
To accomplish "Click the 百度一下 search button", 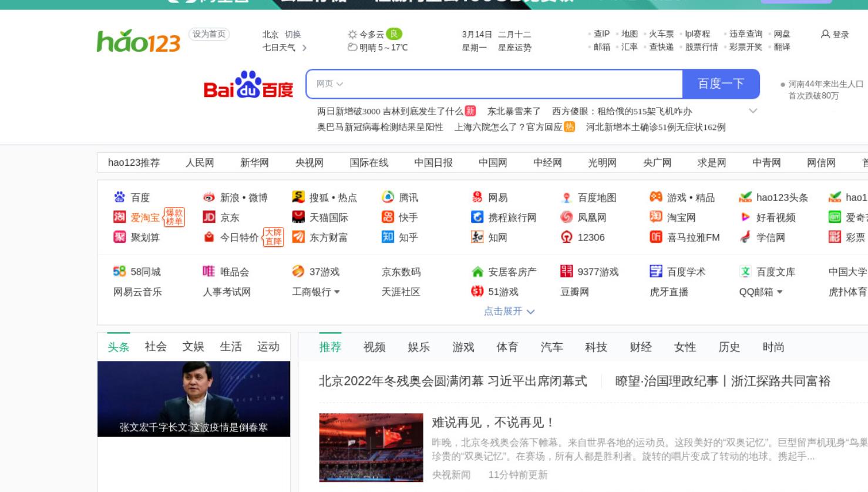I will point(721,84).
